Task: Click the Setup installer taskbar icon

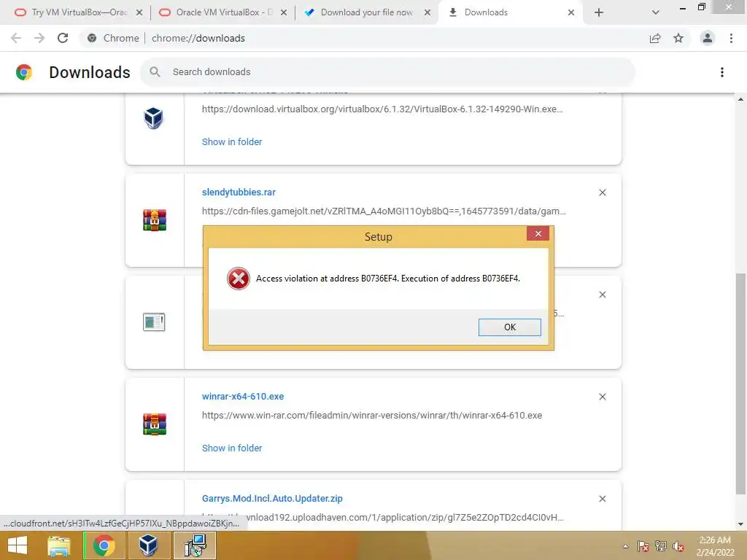Action: [195, 545]
